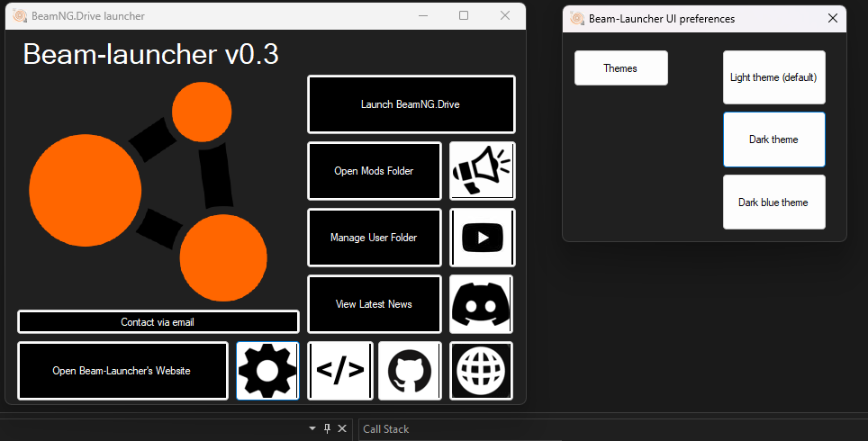Click the globe website icon
This screenshot has height=441, width=868.
[481, 370]
